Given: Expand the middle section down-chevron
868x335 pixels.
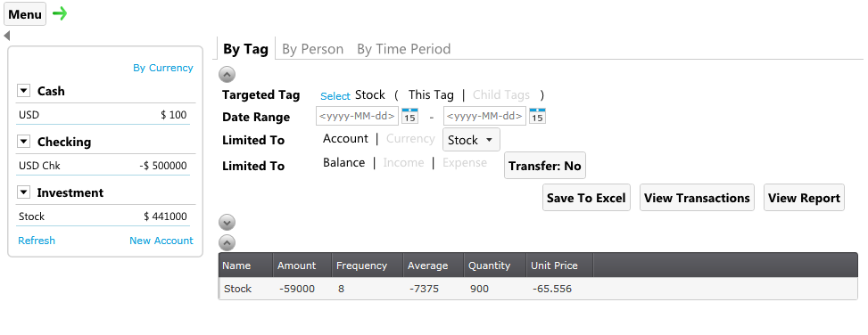Looking at the screenshot, I should (227, 222).
